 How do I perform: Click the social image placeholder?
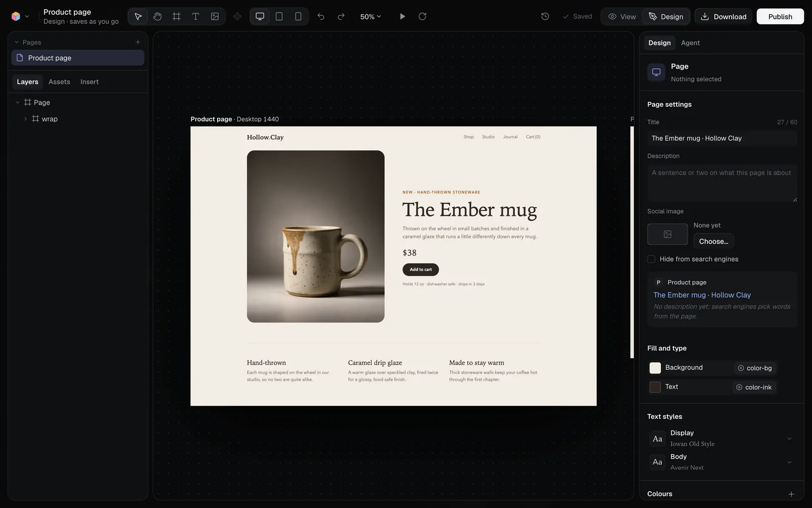coord(667,234)
